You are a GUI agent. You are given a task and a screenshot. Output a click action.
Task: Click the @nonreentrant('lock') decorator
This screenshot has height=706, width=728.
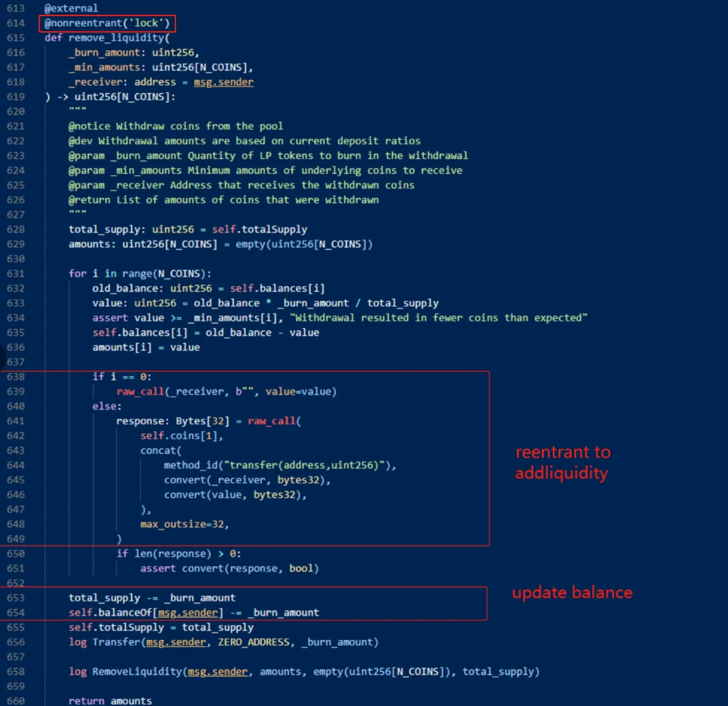click(108, 23)
